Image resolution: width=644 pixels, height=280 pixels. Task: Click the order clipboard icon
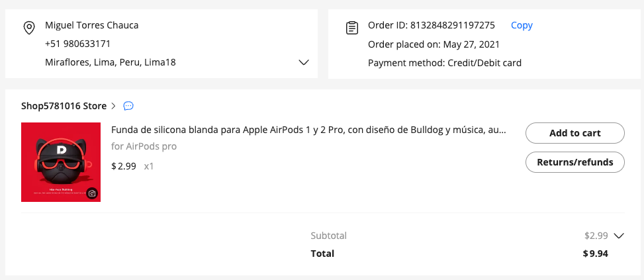coord(352,28)
